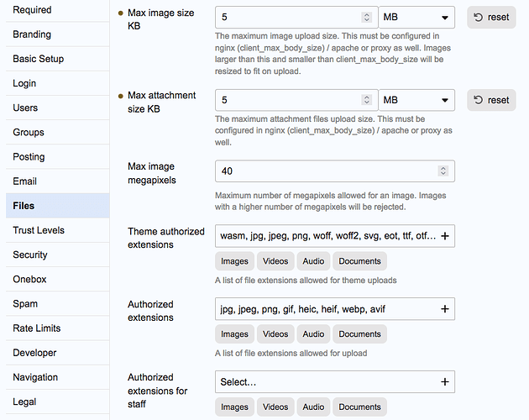This screenshot has height=420, width=529.
Task: Open the Login settings category
Action: (57, 83)
